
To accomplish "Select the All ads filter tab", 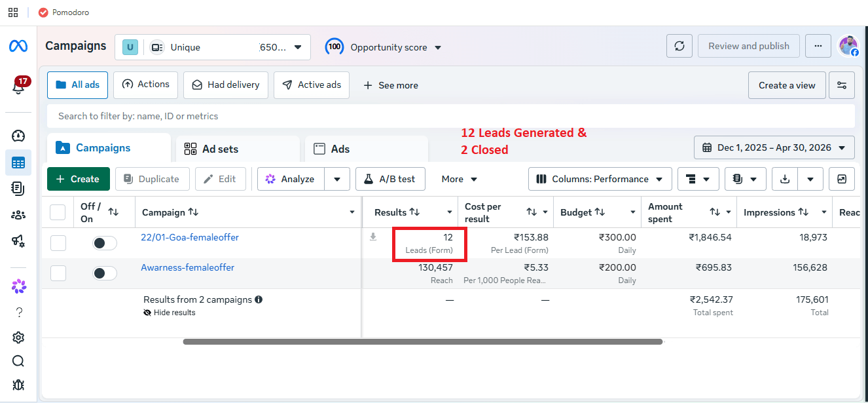I will [78, 85].
